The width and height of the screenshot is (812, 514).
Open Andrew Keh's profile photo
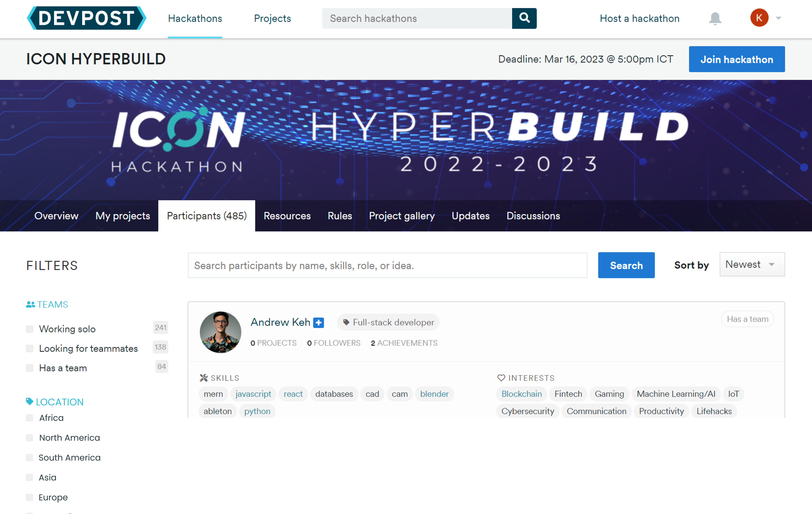click(221, 332)
